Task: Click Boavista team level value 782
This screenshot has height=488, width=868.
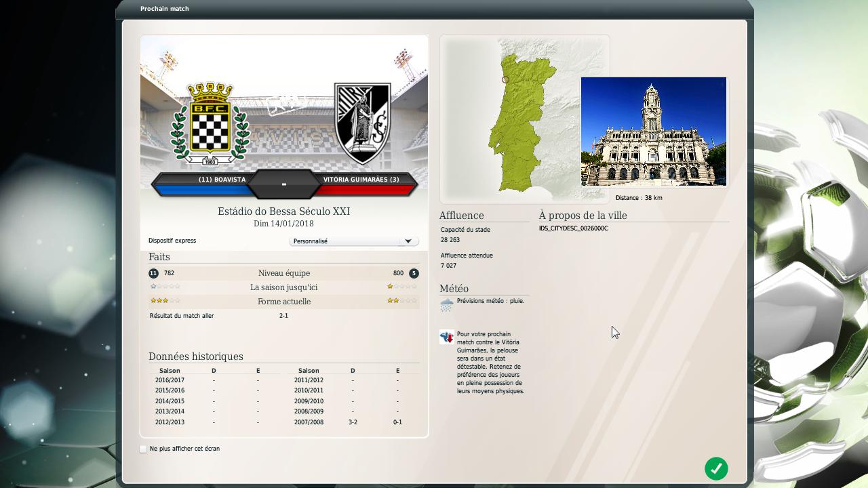Action: pos(169,273)
